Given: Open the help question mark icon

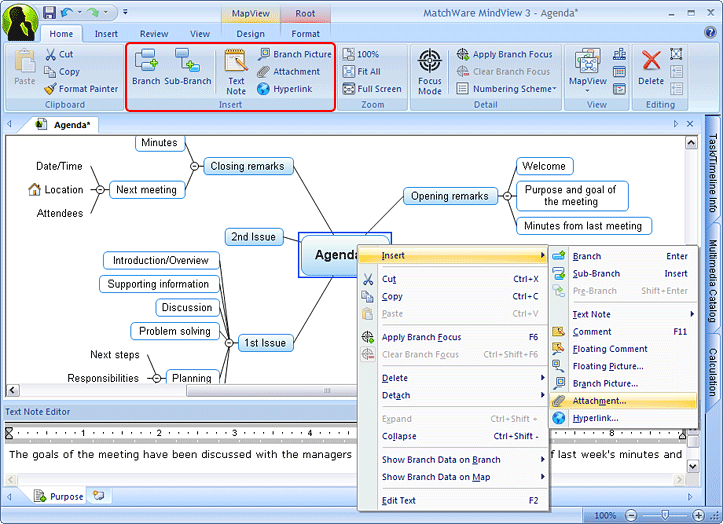Looking at the screenshot, I should point(710,32).
